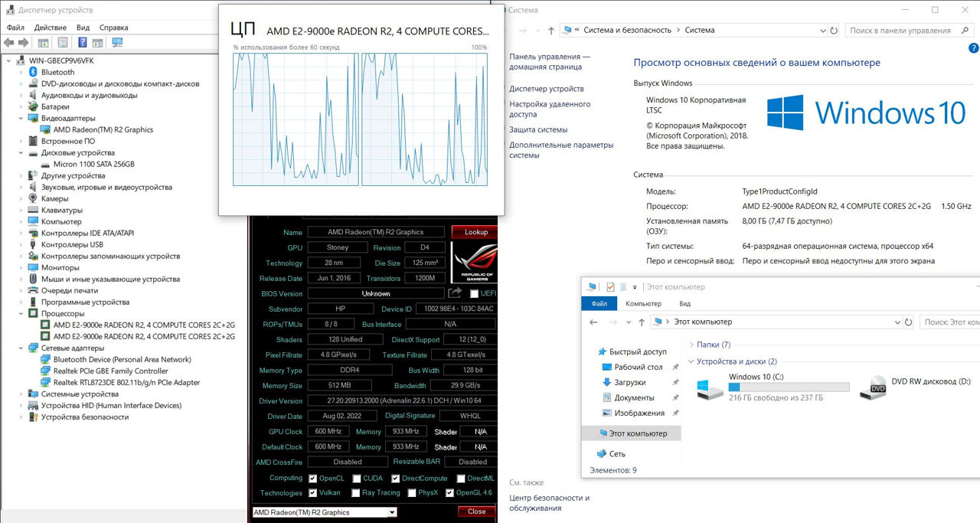The width and height of the screenshot is (980, 523).
Task: Open the Действие menu in Device Manager
Action: tap(50, 28)
